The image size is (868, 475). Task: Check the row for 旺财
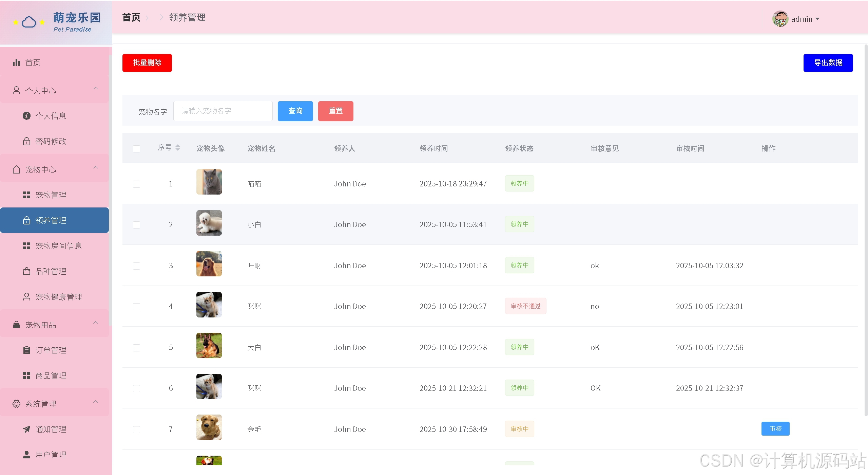click(x=136, y=266)
